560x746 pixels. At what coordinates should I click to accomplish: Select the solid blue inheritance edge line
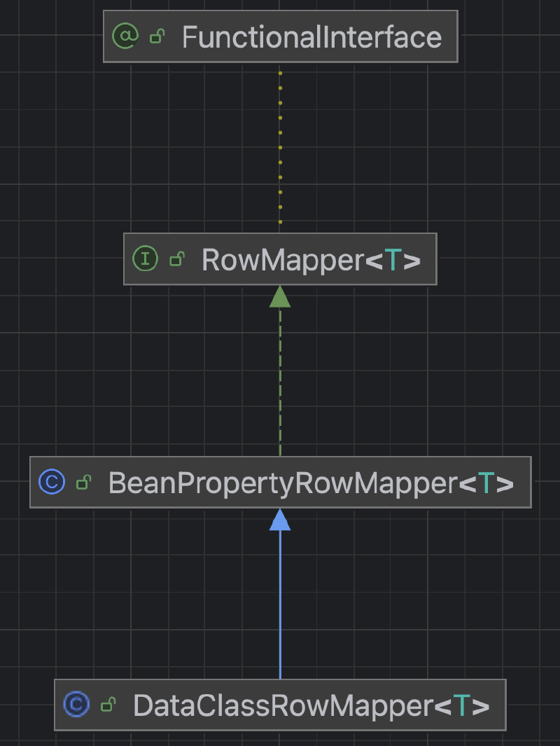[280, 605]
